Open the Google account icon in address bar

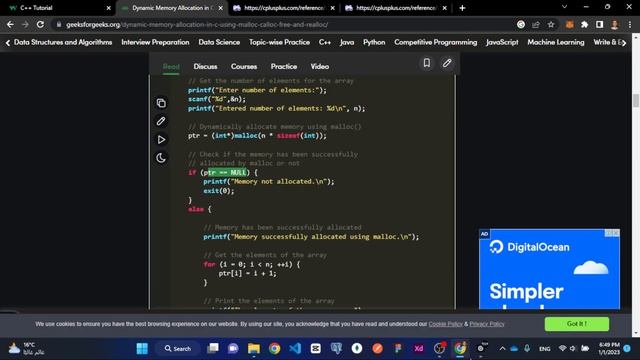(521, 24)
